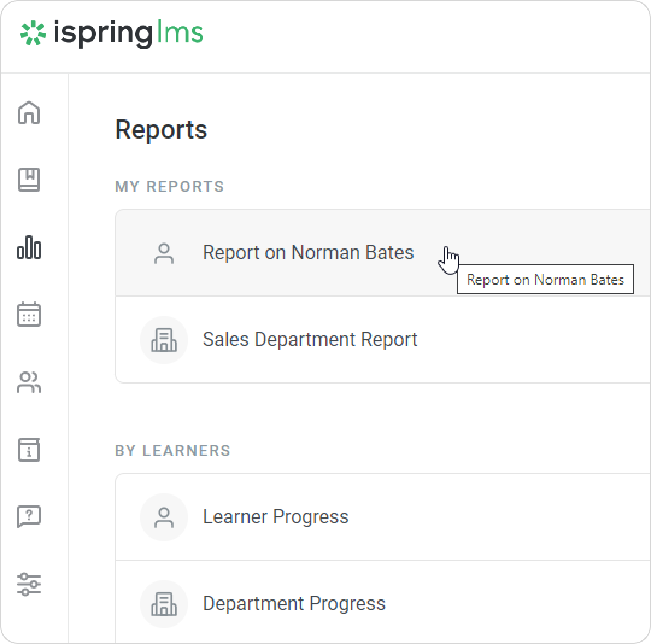651x644 pixels.
Task: Open the Calendar sidebar icon
Action: pos(29,314)
